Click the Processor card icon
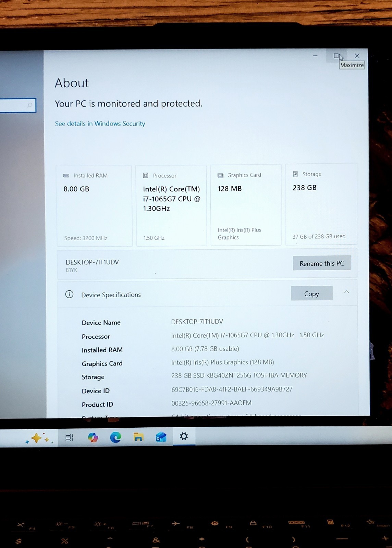392x548 pixels. (x=146, y=175)
